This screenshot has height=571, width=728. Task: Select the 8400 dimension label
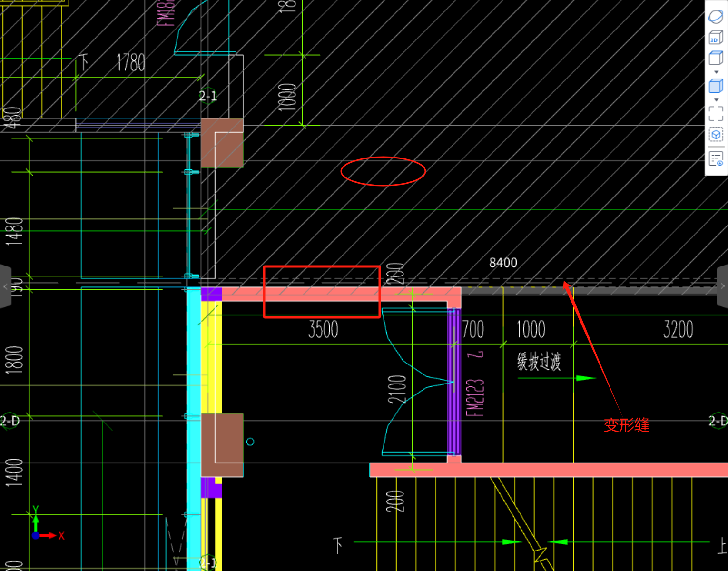[x=503, y=263]
